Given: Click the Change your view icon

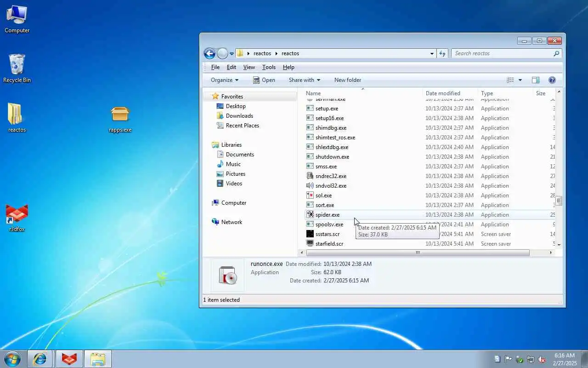Looking at the screenshot, I should point(510,80).
